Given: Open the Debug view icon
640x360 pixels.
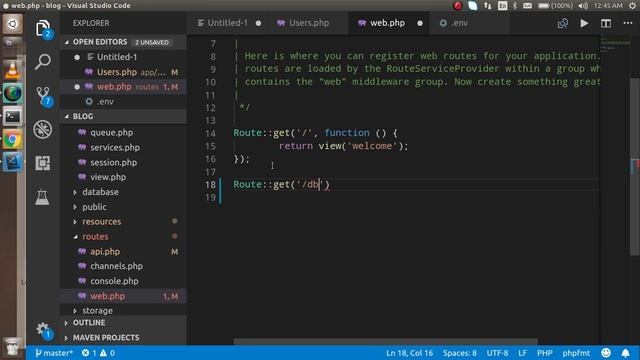Looking at the screenshot, I should coord(42,129).
